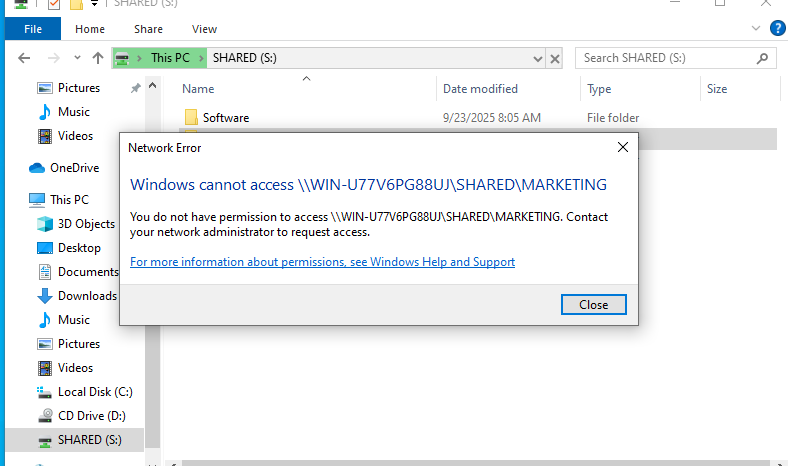The image size is (788, 466).
Task: Open the Windows Help and Support permissions link
Action: [x=322, y=262]
